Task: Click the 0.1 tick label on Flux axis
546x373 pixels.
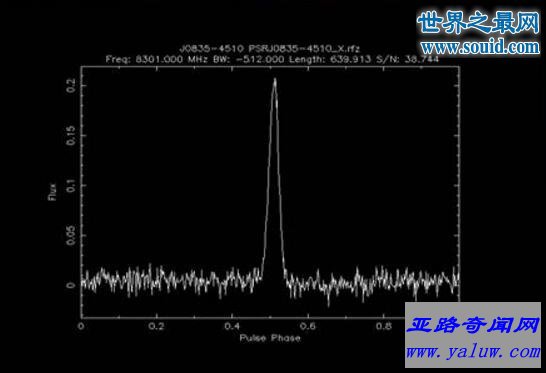Action: (x=71, y=186)
